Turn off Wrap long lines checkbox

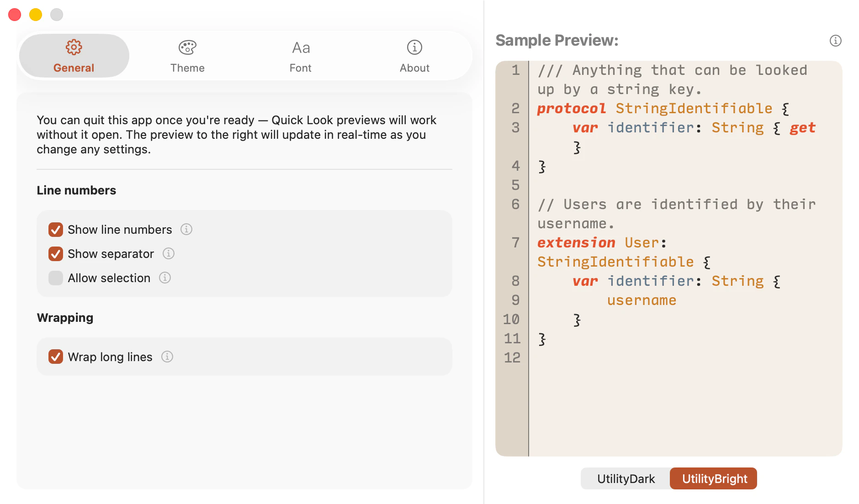(x=56, y=357)
